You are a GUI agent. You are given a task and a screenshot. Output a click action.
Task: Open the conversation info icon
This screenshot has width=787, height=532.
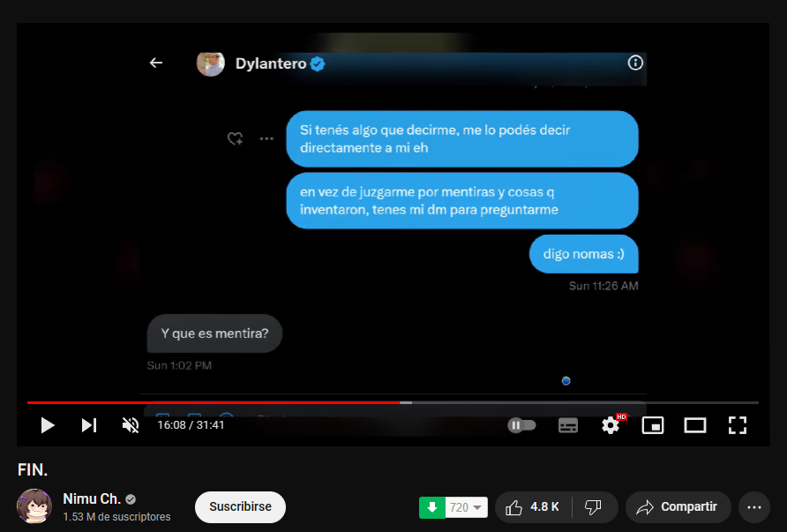point(635,63)
